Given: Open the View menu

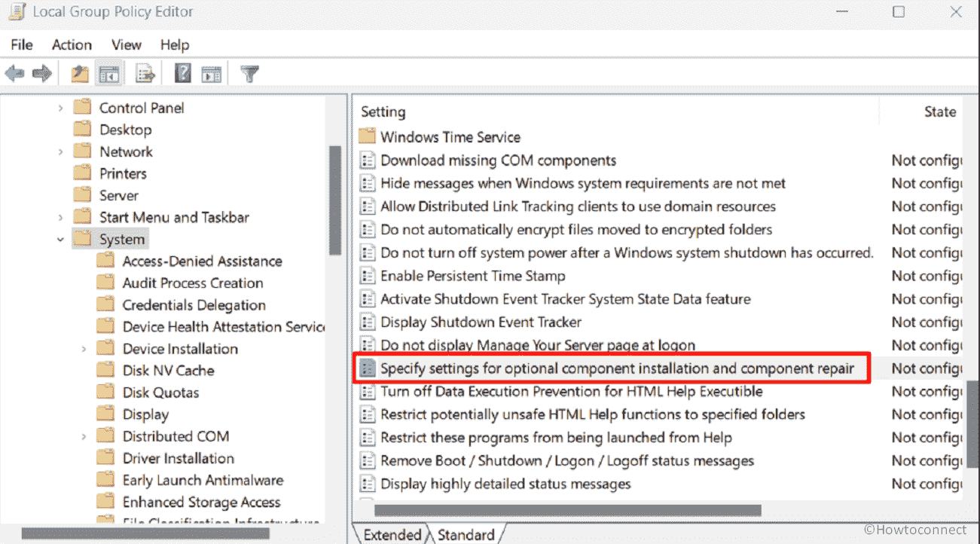Looking at the screenshot, I should (127, 45).
